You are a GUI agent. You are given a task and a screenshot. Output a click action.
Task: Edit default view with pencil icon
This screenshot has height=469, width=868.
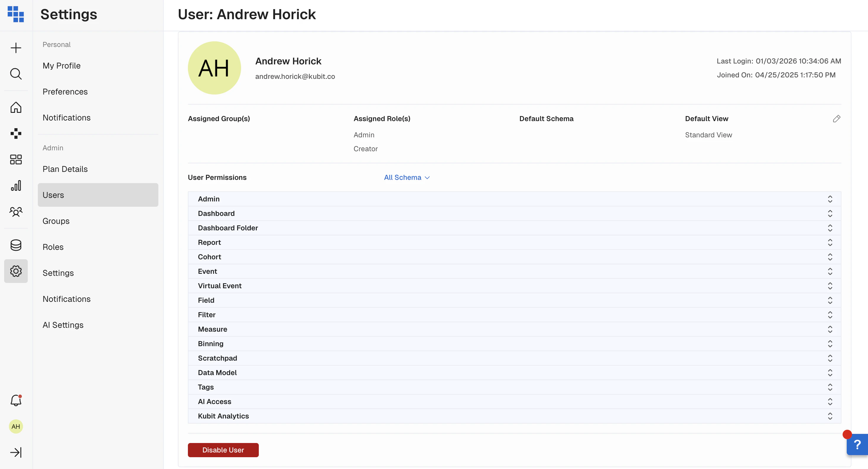pyautogui.click(x=836, y=119)
